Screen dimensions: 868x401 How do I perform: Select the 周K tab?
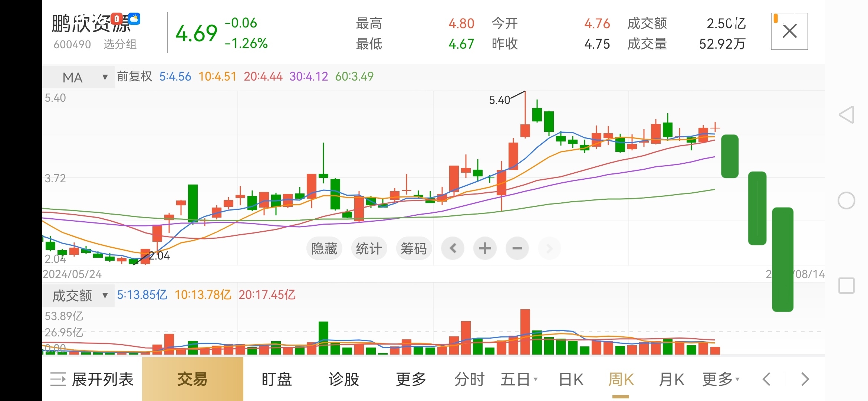point(621,379)
